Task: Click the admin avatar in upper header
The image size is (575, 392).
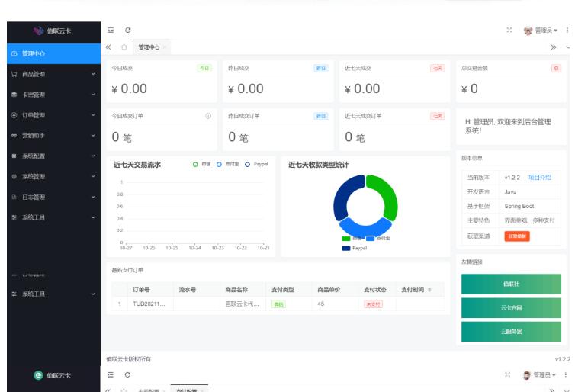Action: click(528, 31)
